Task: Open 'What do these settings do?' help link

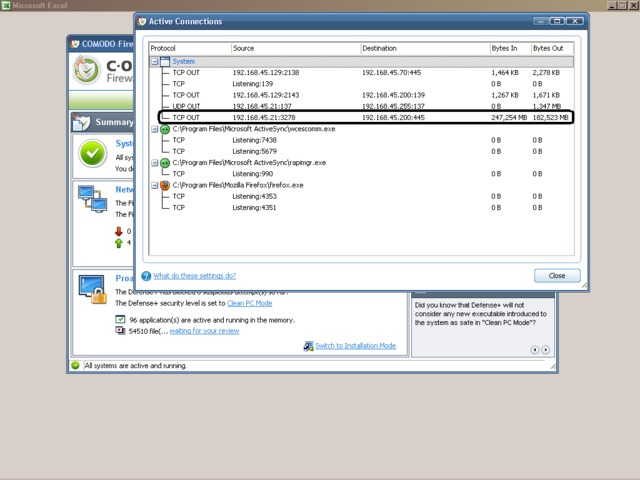Action: pos(195,276)
